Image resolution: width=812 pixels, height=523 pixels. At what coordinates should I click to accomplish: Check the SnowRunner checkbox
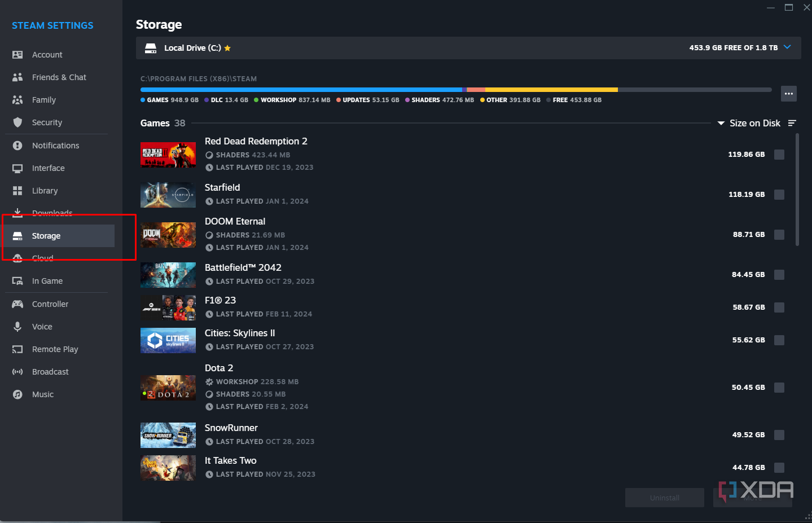coord(779,435)
